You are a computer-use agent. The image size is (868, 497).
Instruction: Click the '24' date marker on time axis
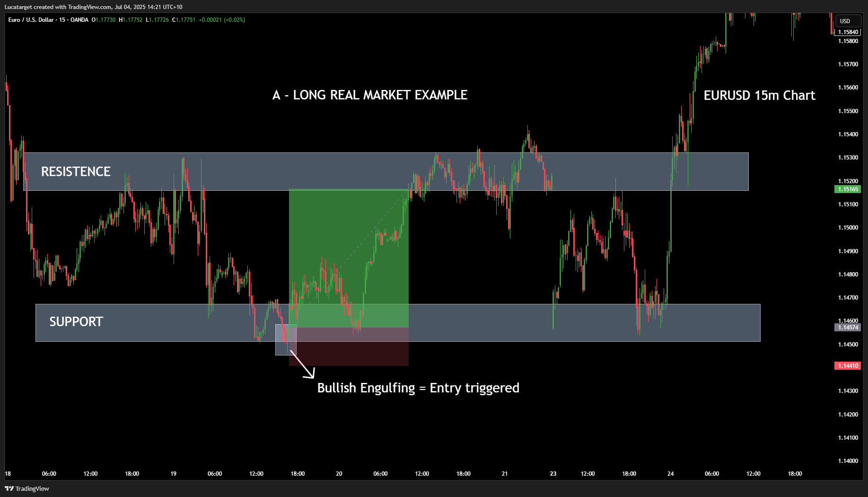tap(670, 474)
